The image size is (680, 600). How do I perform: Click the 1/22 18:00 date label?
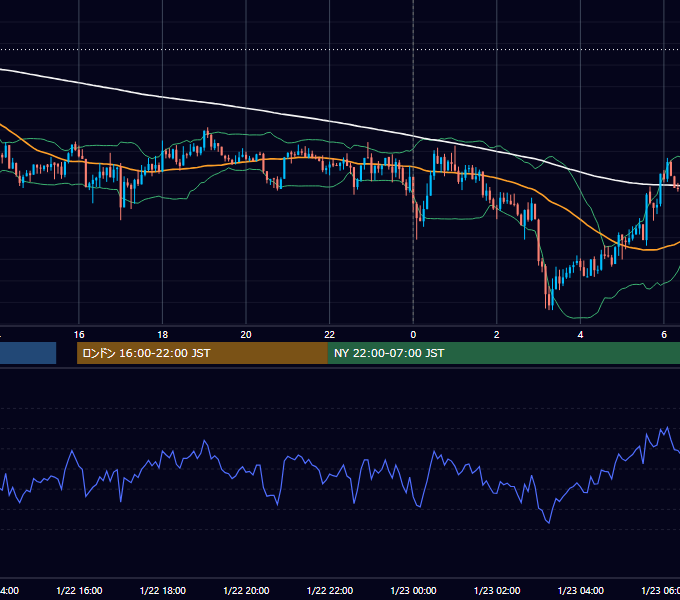pos(163,590)
